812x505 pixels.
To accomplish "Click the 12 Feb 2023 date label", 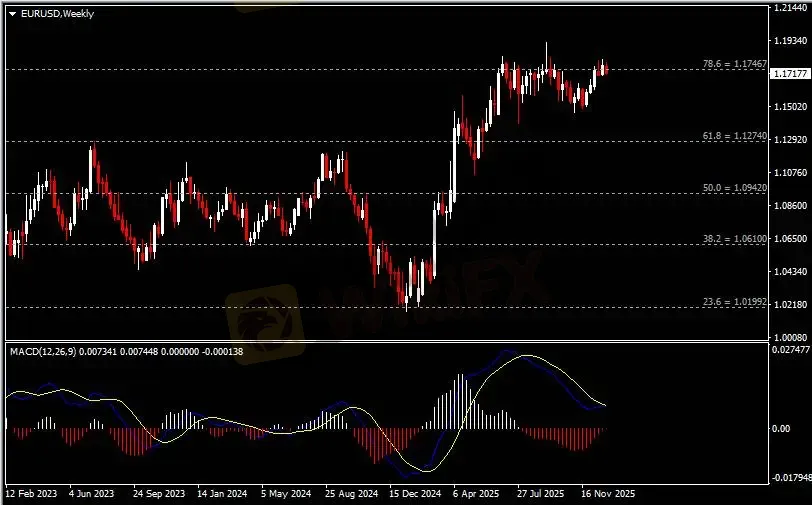I will pos(31,494).
